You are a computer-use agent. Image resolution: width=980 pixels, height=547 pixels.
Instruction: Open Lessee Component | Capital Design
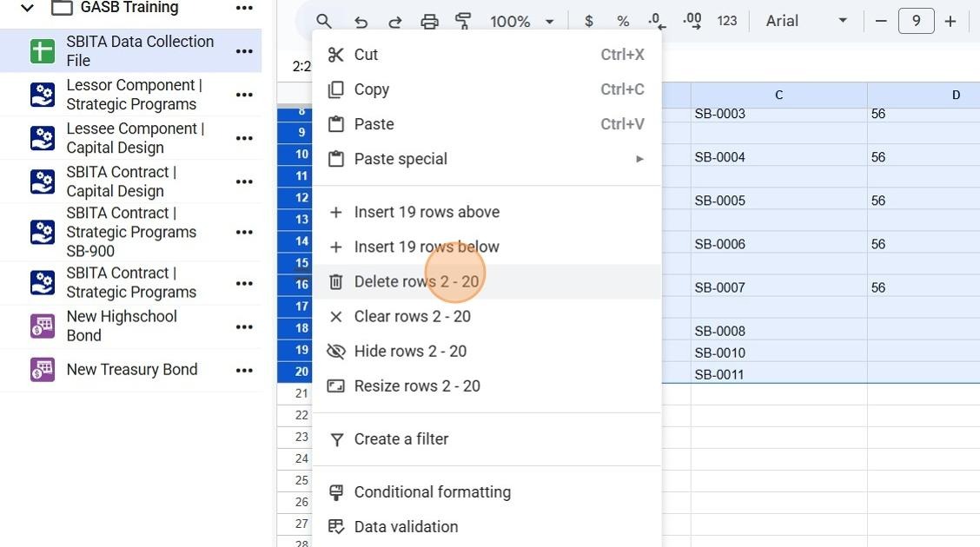pyautogui.click(x=130, y=138)
